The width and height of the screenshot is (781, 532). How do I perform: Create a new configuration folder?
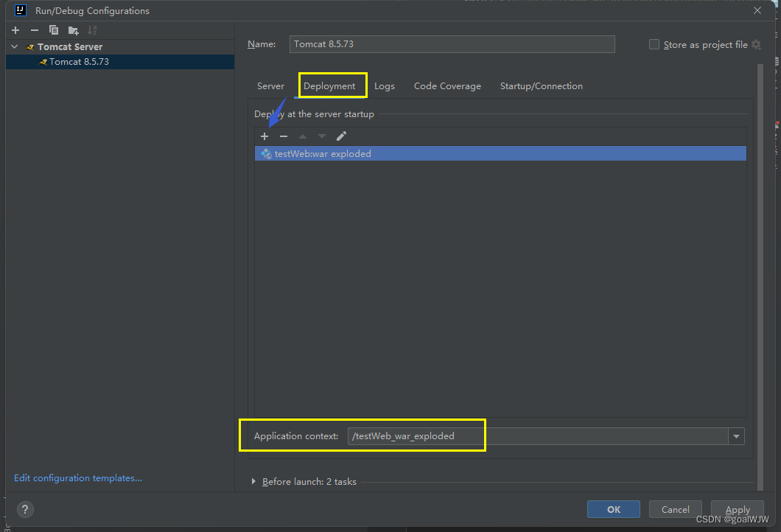[x=73, y=31]
